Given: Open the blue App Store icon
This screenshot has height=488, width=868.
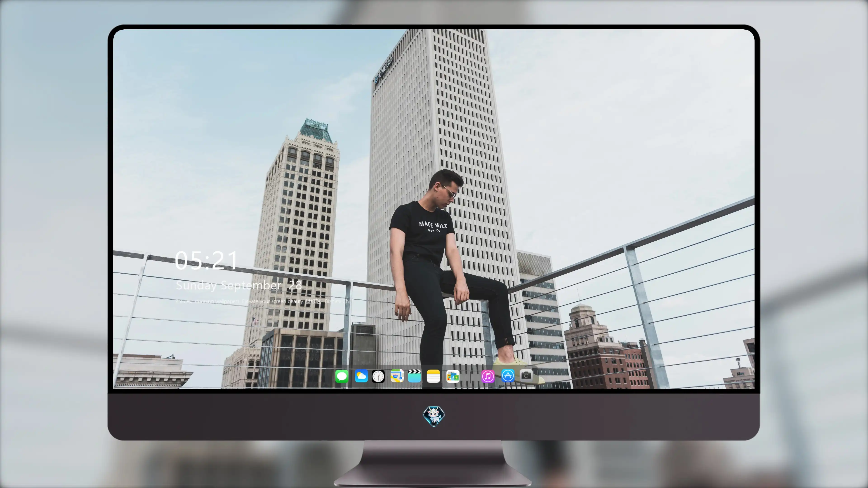Looking at the screenshot, I should coord(508,375).
